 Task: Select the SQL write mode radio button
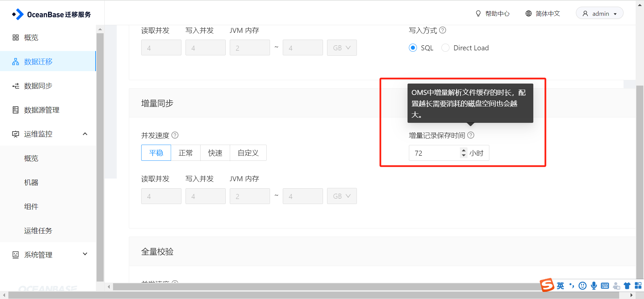413,48
